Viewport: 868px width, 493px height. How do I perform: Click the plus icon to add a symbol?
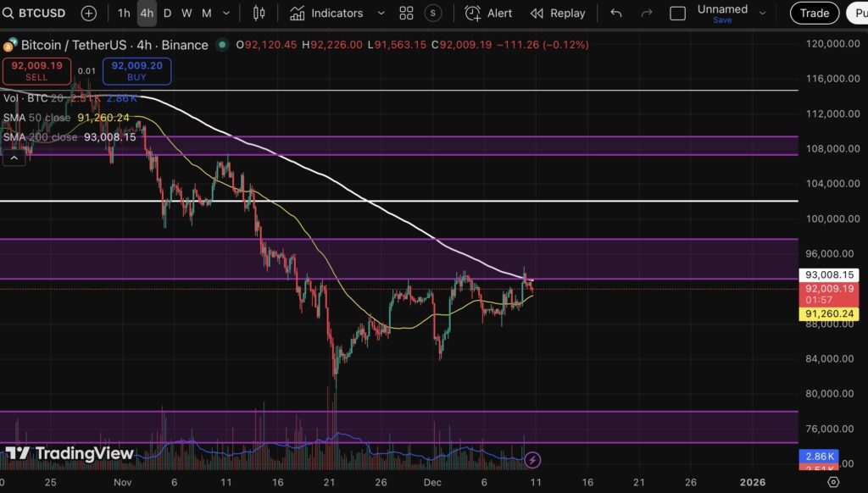point(87,13)
